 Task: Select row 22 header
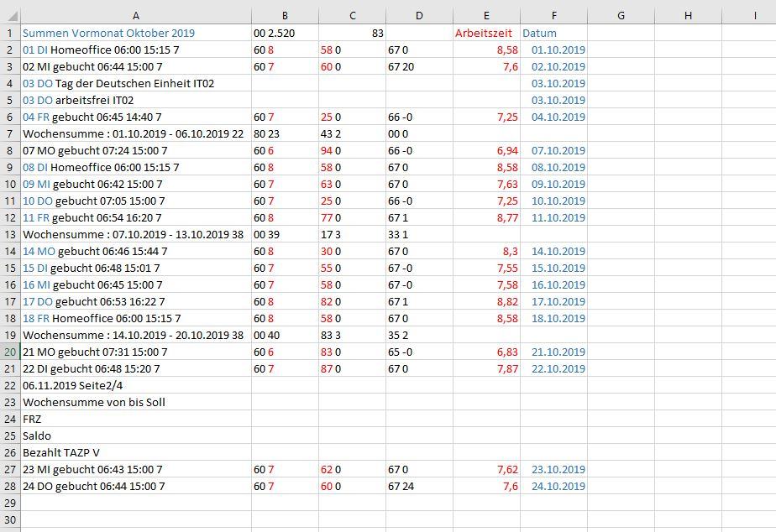coord(10,386)
